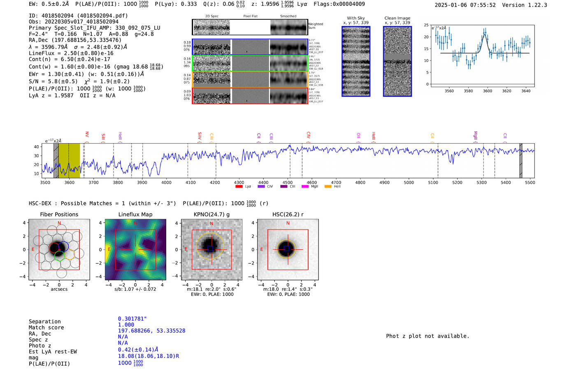Image resolution: width=576 pixels, height=392 pixels.
Task: Click the 'Phot z plot not available.' message
Action: pos(427,336)
